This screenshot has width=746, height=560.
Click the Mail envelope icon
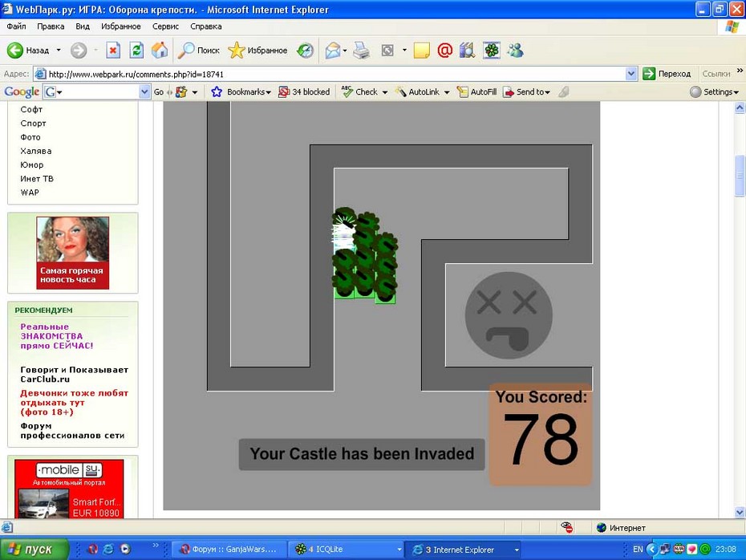pyautogui.click(x=333, y=50)
